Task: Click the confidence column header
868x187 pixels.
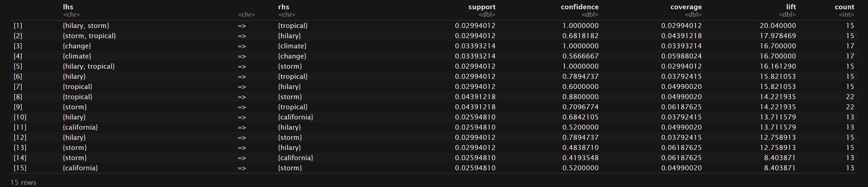Action: [579, 7]
